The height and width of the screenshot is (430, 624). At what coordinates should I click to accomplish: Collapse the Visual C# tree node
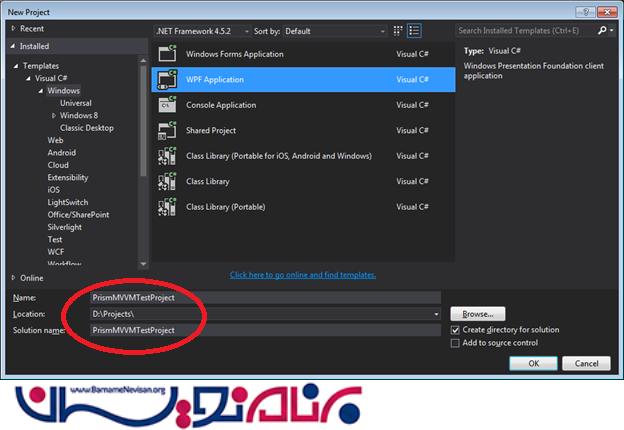[x=28, y=78]
